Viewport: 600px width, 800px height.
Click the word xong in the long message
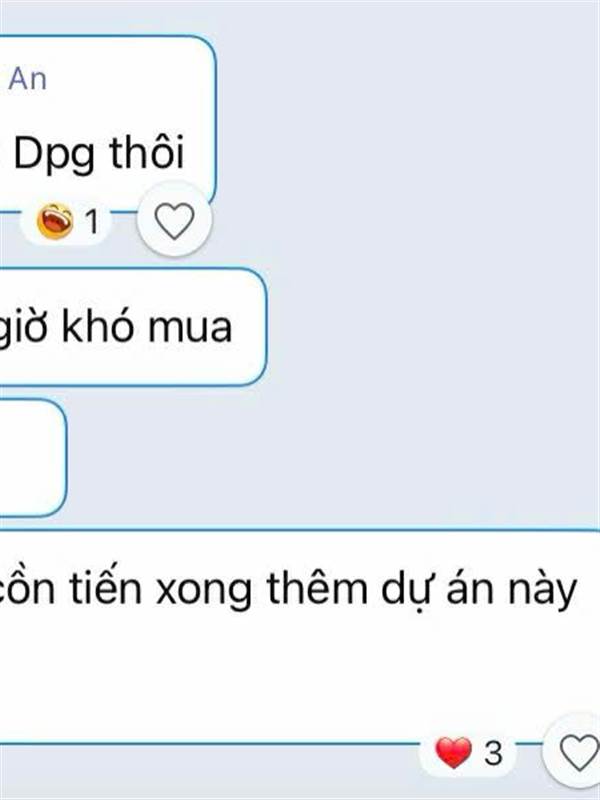(204, 592)
